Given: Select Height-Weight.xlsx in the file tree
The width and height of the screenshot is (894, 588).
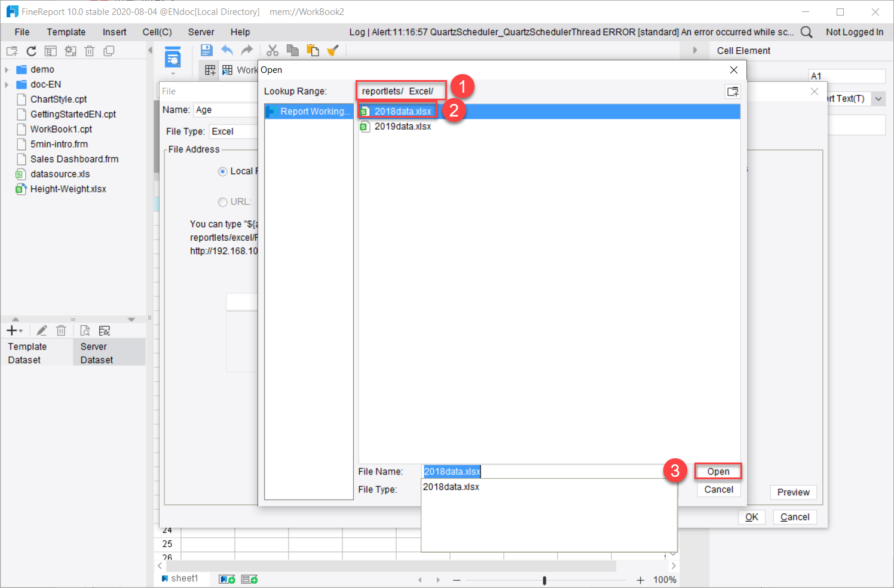Looking at the screenshot, I should click(x=68, y=189).
